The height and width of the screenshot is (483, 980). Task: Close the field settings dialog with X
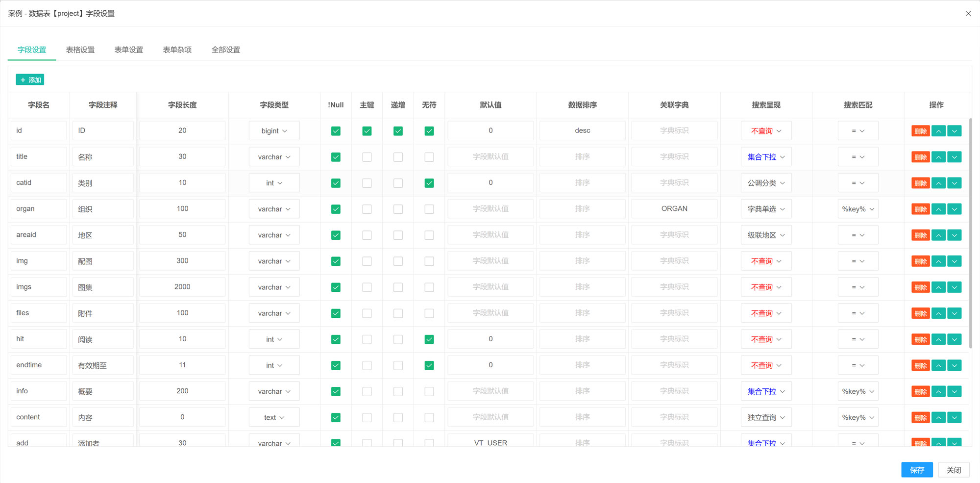968,14
